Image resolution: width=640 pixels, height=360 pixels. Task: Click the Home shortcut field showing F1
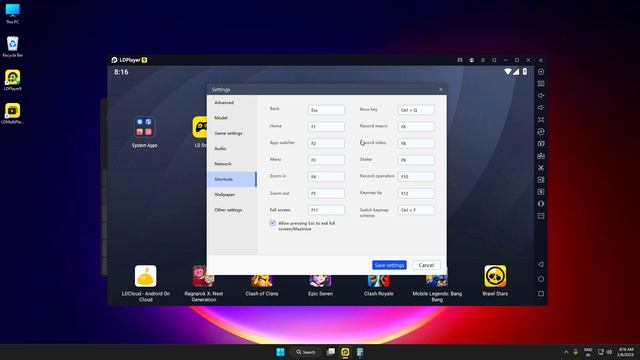326,127
